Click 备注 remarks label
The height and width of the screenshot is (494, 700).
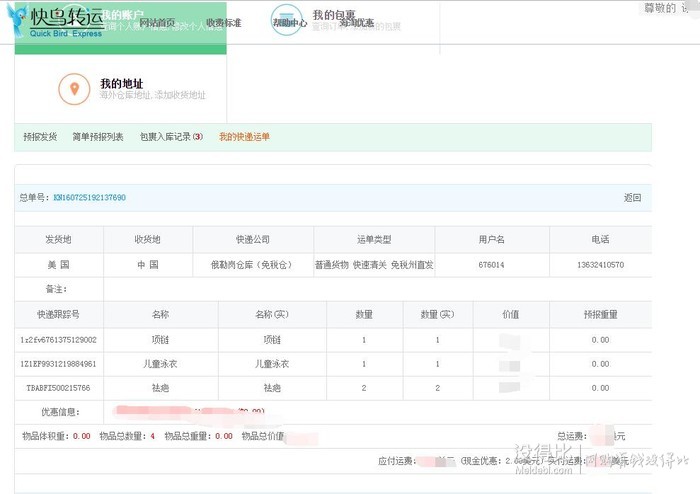click(56, 289)
